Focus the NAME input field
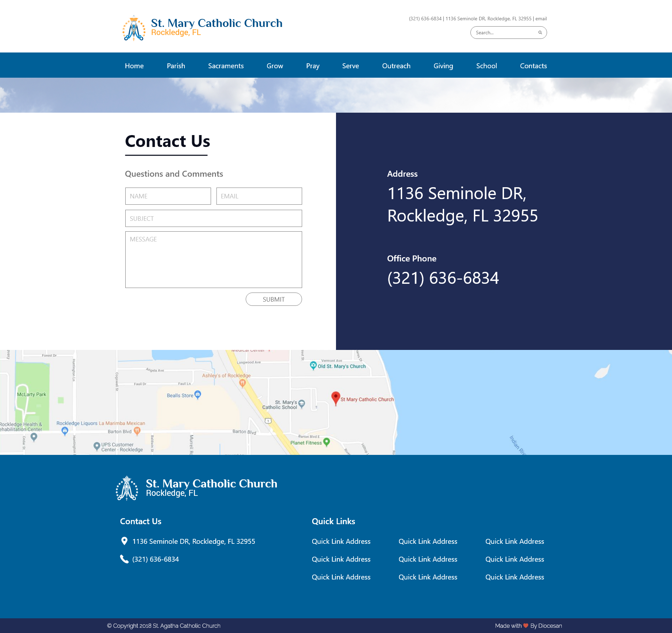 coord(168,196)
